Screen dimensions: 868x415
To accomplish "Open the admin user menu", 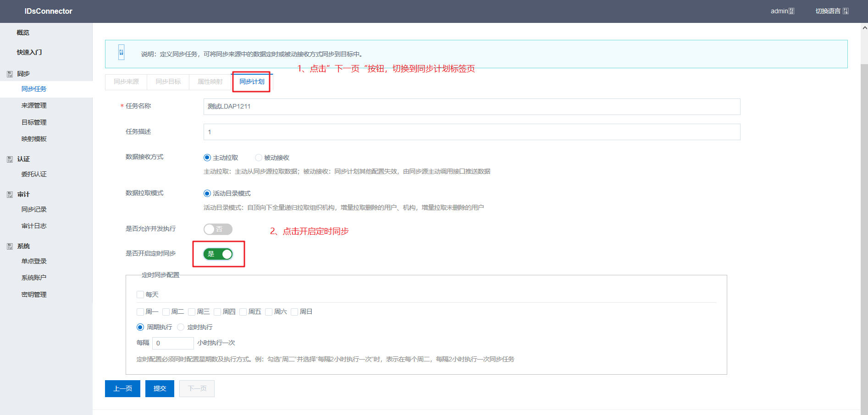I will [x=782, y=11].
